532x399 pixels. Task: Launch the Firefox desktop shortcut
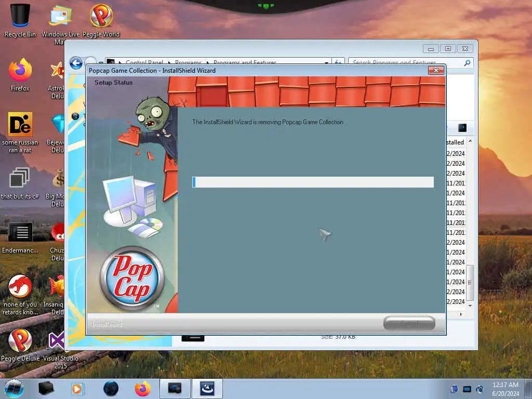click(x=20, y=75)
